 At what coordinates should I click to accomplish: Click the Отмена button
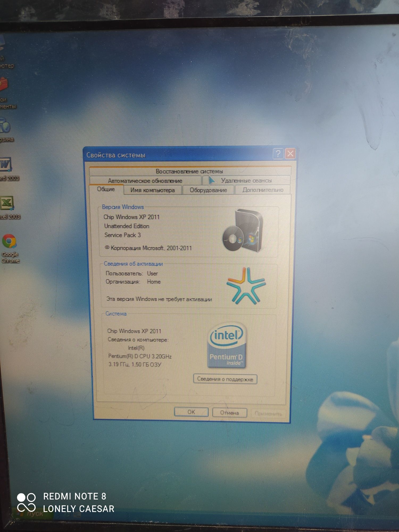[x=230, y=413]
